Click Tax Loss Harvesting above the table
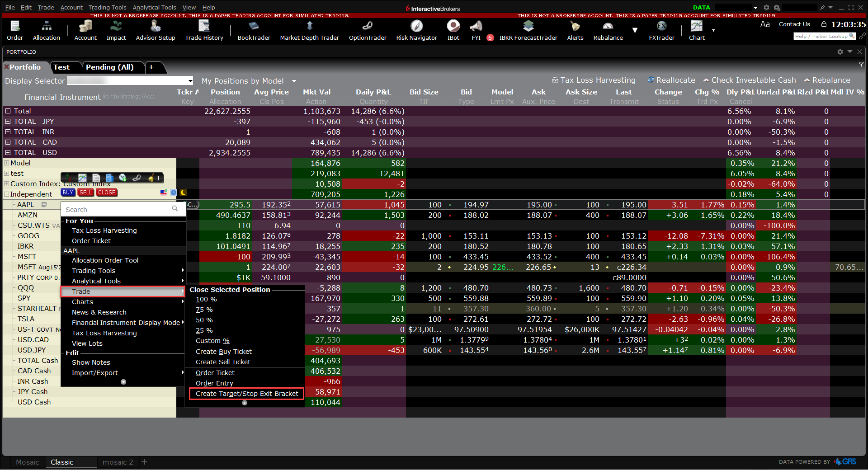 [594, 80]
